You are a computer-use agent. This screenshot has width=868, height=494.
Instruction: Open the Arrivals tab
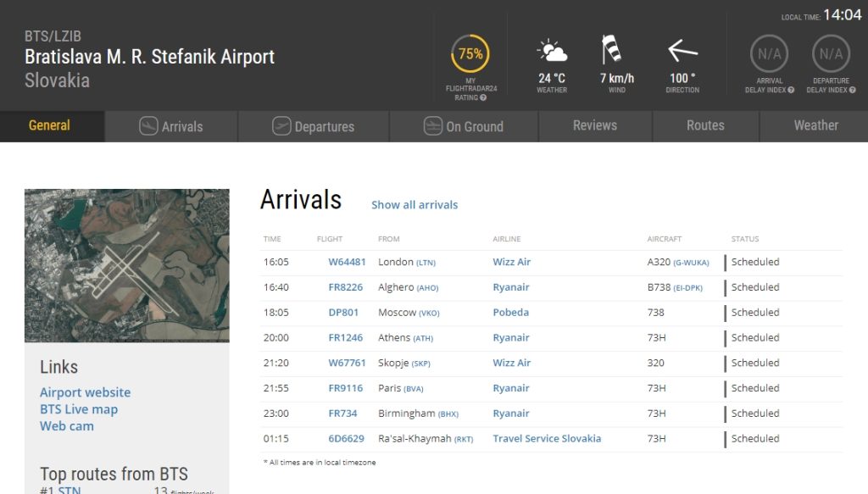171,126
